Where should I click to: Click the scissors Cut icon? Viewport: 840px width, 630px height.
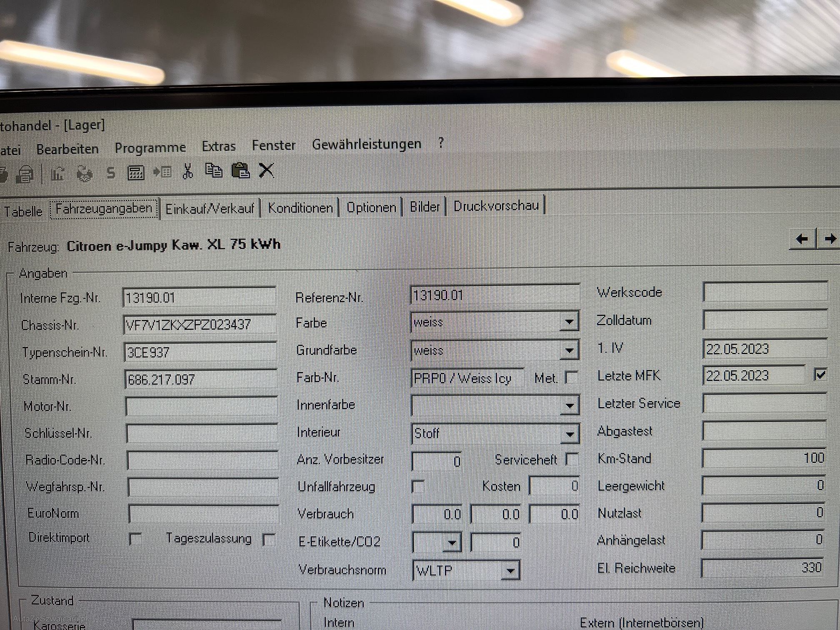click(x=188, y=171)
